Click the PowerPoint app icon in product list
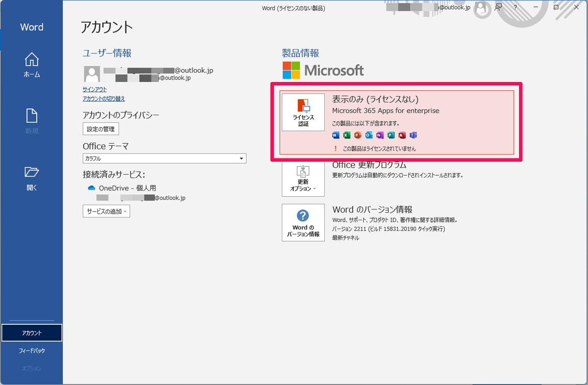 [358, 135]
